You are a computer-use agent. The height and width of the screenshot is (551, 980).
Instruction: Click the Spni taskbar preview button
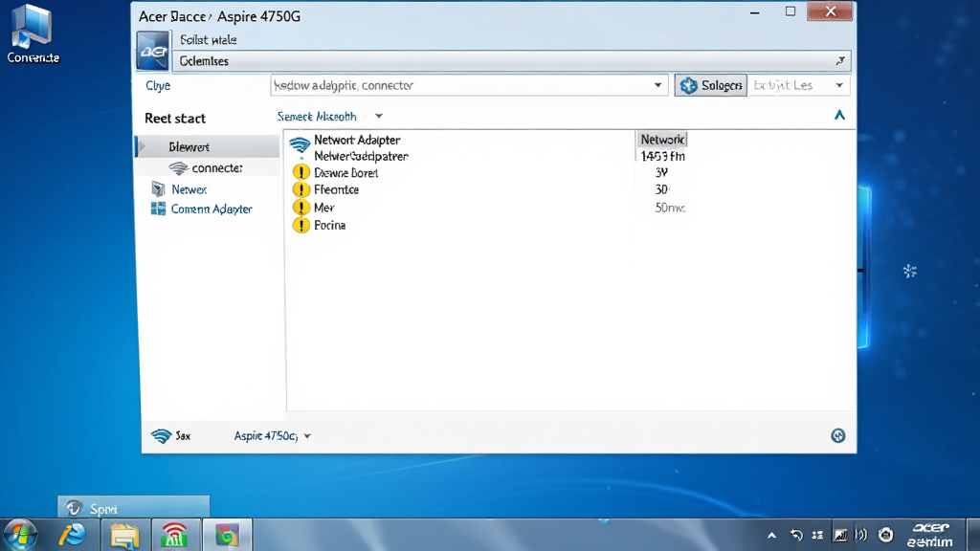tap(133, 507)
